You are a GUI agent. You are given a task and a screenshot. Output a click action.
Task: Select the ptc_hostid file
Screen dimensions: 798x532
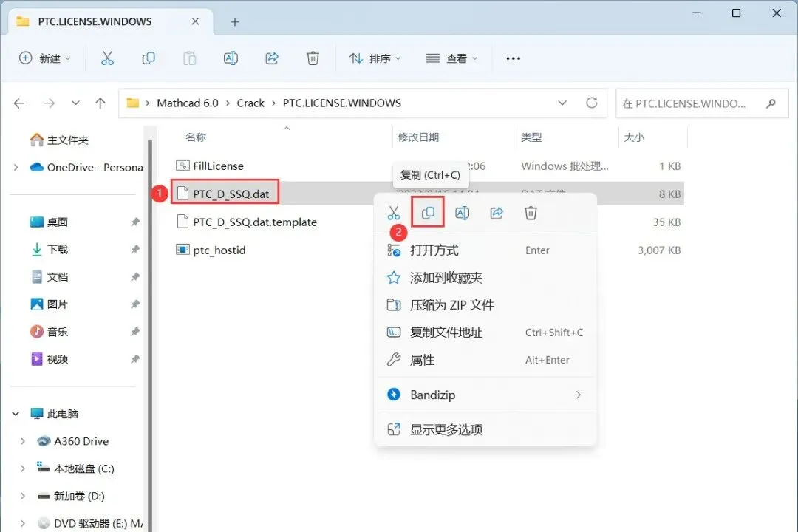211,250
